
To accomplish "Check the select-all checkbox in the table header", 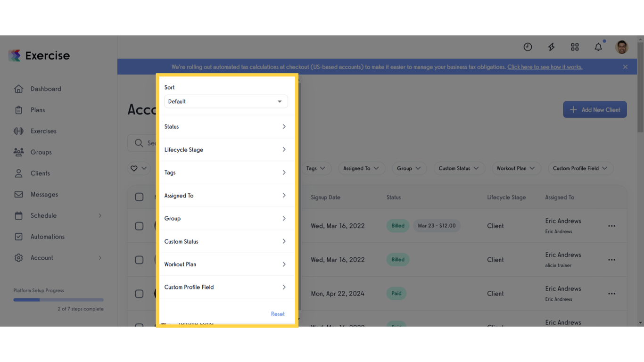I will (140, 197).
